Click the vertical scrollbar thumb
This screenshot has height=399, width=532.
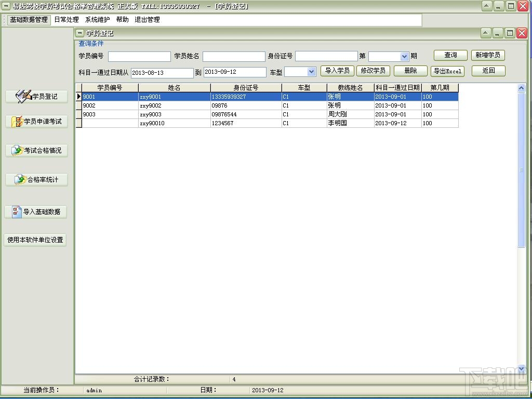[522, 170]
